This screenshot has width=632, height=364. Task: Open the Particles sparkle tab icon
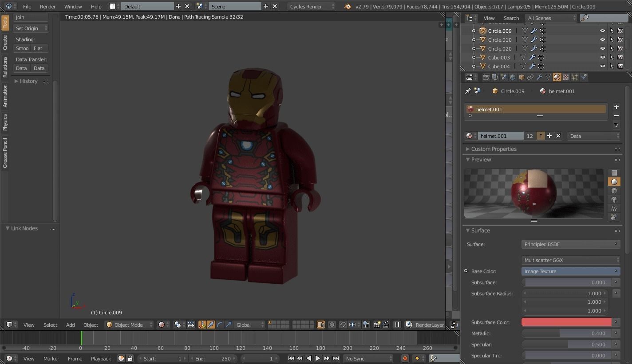tap(575, 77)
